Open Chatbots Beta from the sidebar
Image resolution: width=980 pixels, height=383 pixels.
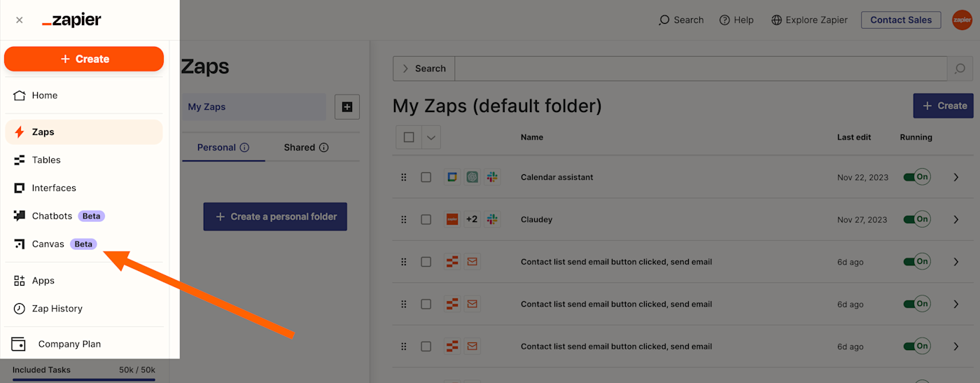tap(52, 216)
